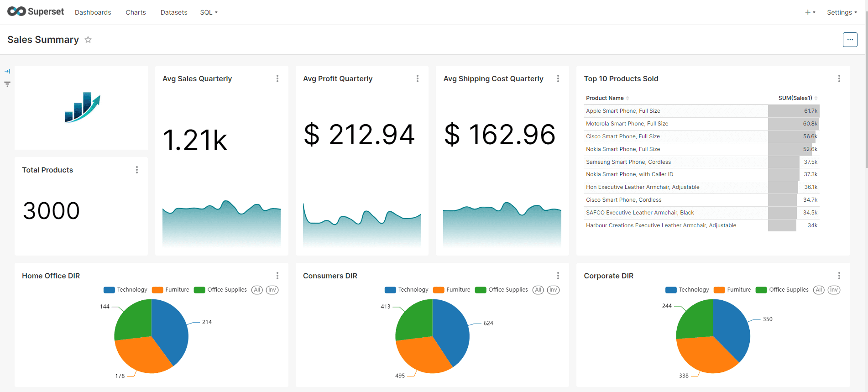
Task: Open the Datasets menu item
Action: 173,12
